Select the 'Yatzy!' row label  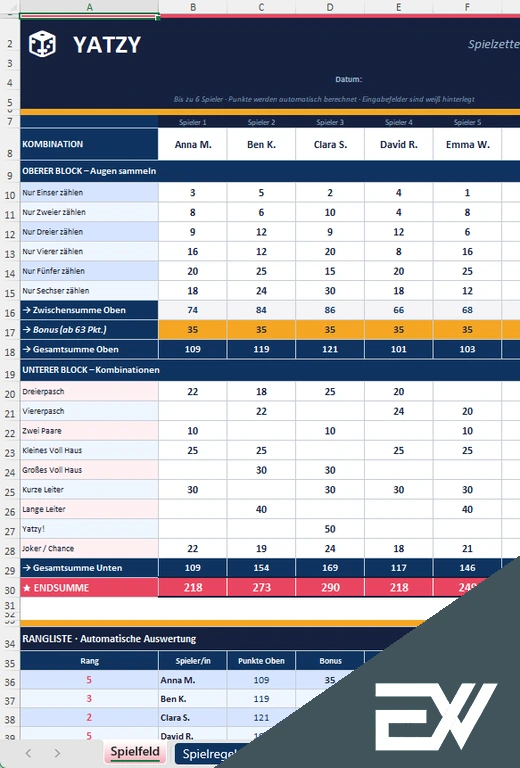[89, 529]
